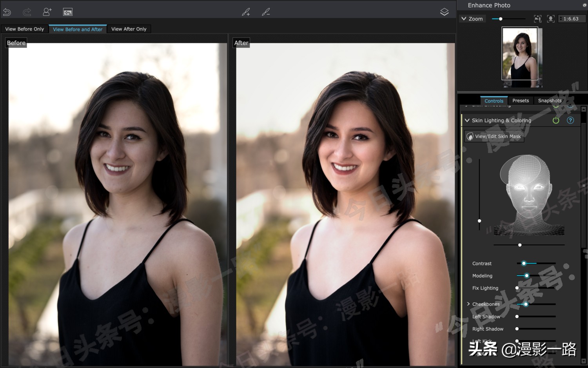The image size is (588, 368).
Task: Switch to View After Only tab
Action: (129, 29)
